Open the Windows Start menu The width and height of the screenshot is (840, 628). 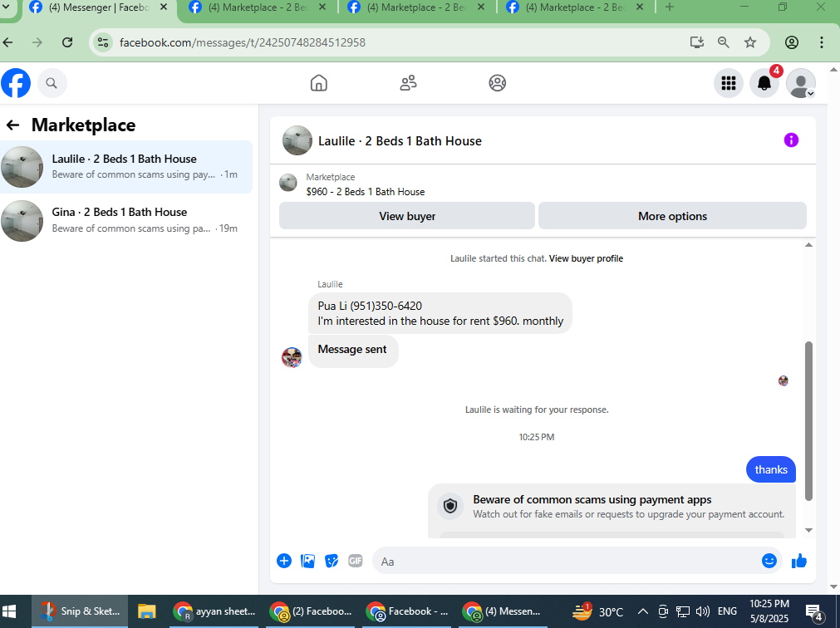pyautogui.click(x=9, y=611)
